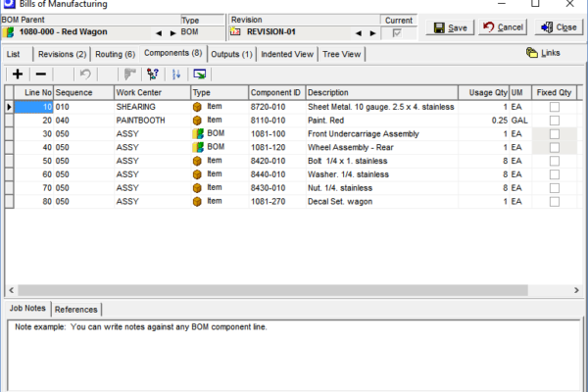Click the monitor export toolbar icon
The image size is (588, 392).
(200, 74)
